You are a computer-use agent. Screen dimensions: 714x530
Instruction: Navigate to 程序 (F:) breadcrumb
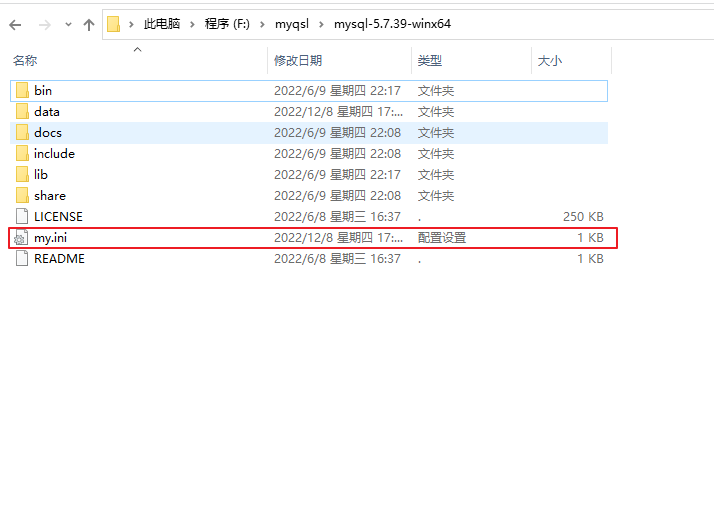click(227, 24)
